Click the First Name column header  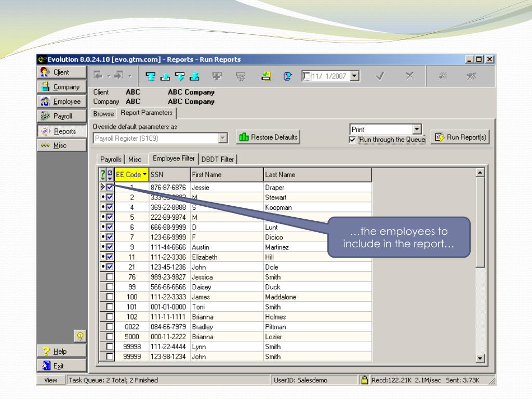click(x=227, y=175)
